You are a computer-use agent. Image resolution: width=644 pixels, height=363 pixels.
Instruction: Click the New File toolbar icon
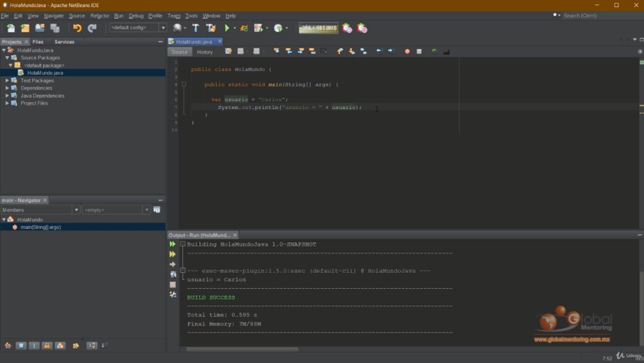pyautogui.click(x=11, y=28)
